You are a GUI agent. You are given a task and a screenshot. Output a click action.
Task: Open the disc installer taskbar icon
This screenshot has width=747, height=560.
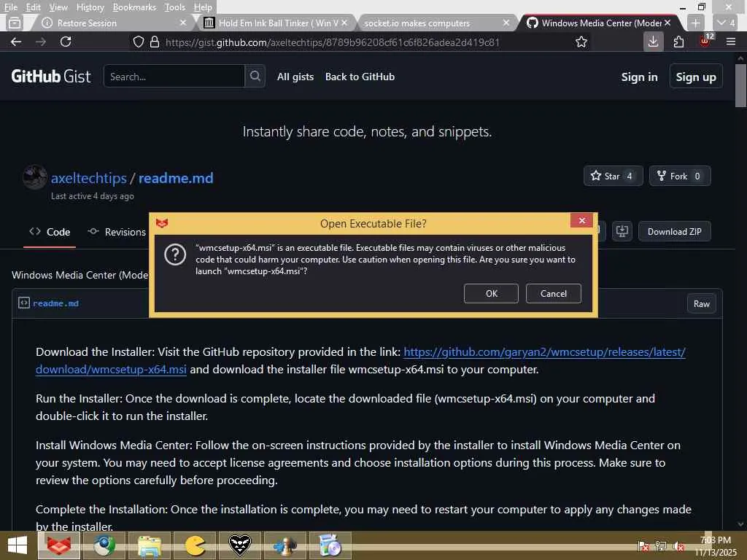point(330,545)
